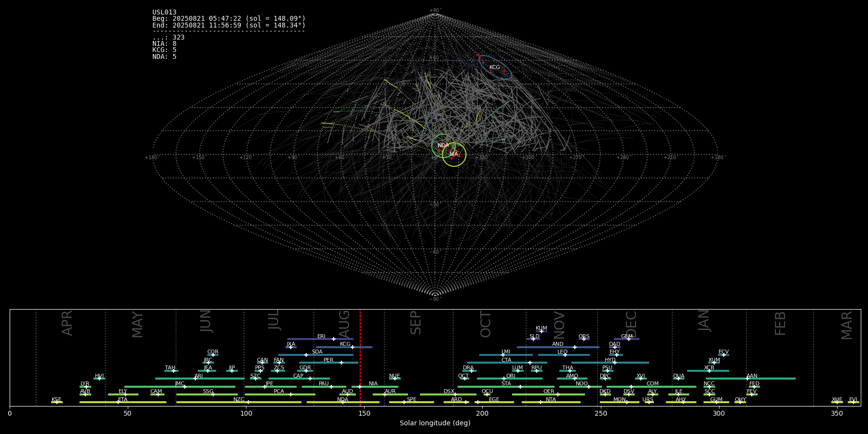The height and width of the screenshot is (434, 868).
Task: Select the 'NIA: 8' legend entry
Action: pyautogui.click(x=164, y=44)
